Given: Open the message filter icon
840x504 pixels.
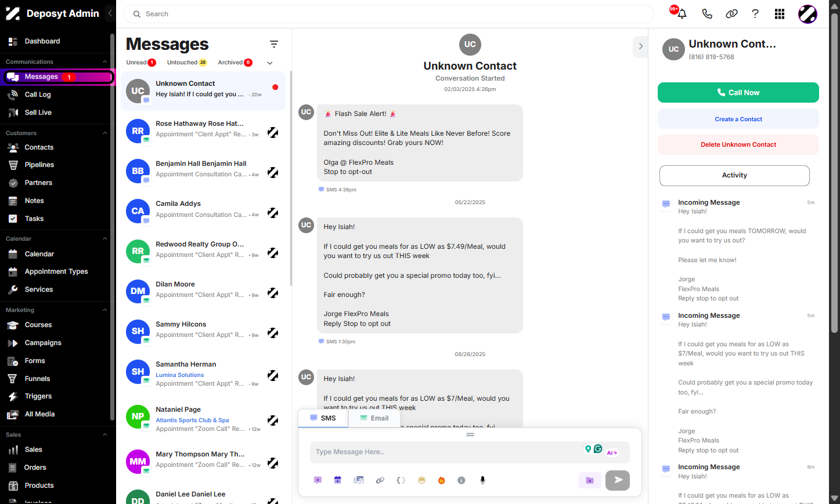Looking at the screenshot, I should (x=274, y=44).
